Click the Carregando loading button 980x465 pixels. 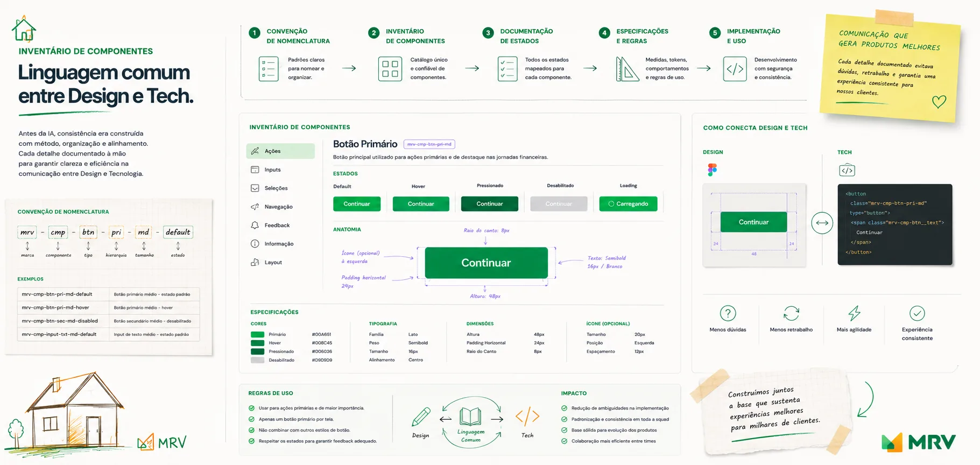(628, 204)
